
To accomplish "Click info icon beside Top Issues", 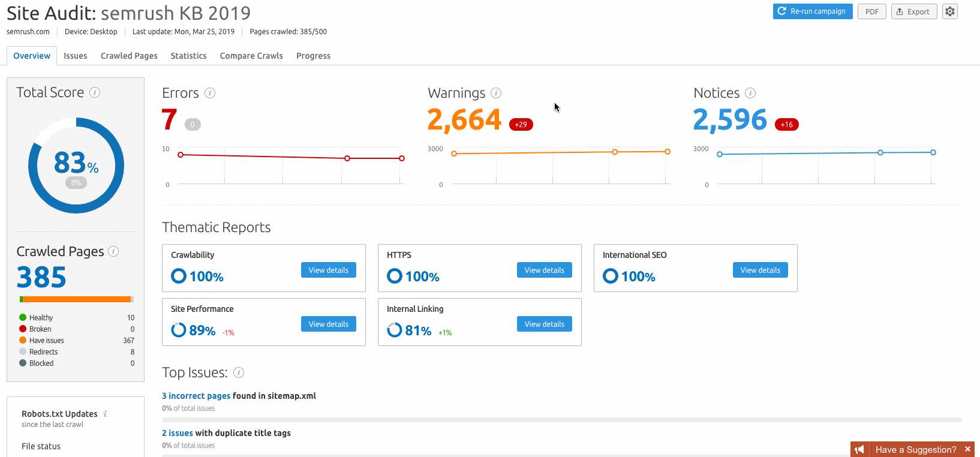I will pos(239,372).
